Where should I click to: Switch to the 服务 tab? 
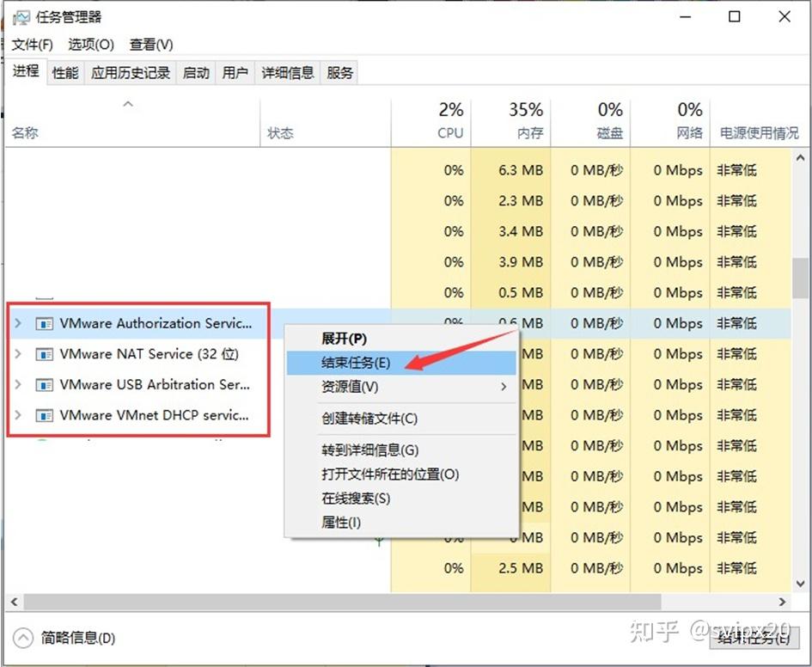click(339, 72)
